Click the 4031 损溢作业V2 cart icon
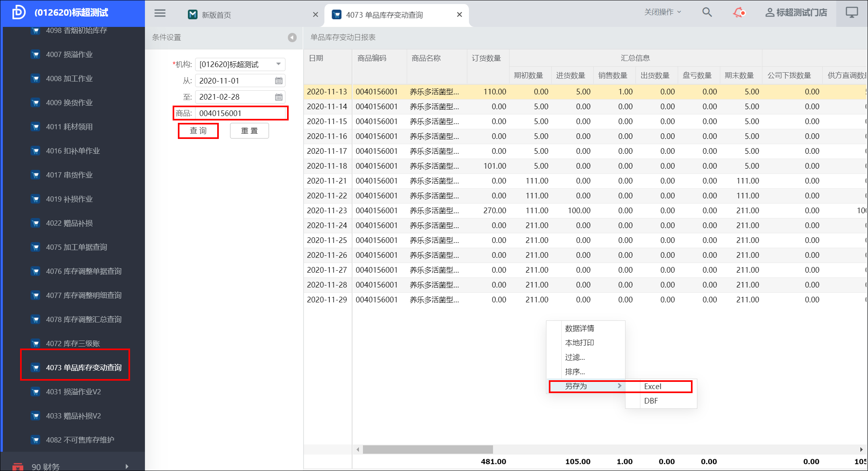This screenshot has height=471, width=868. (x=36, y=392)
